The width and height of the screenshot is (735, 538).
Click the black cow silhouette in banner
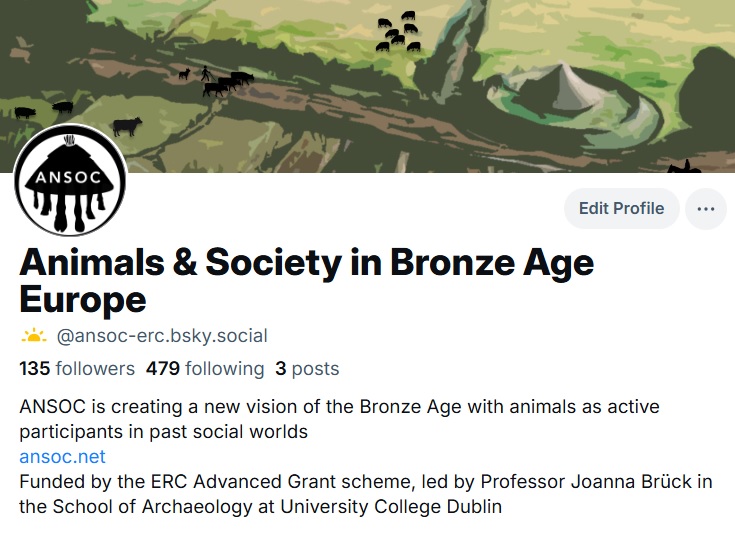(x=127, y=126)
